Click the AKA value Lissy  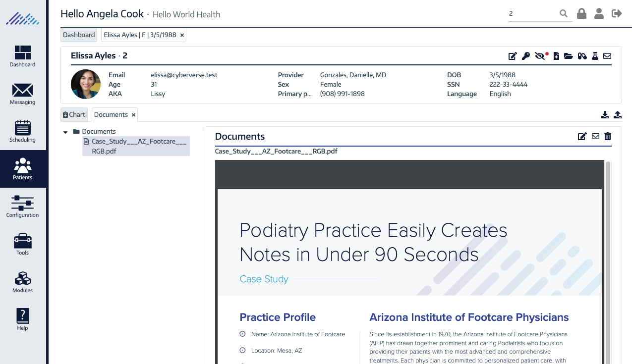pyautogui.click(x=158, y=94)
